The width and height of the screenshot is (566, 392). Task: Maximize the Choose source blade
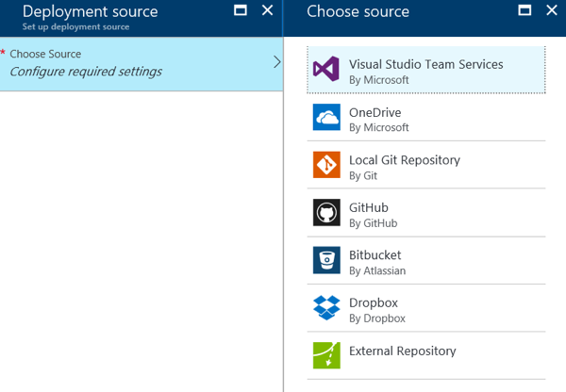click(524, 10)
